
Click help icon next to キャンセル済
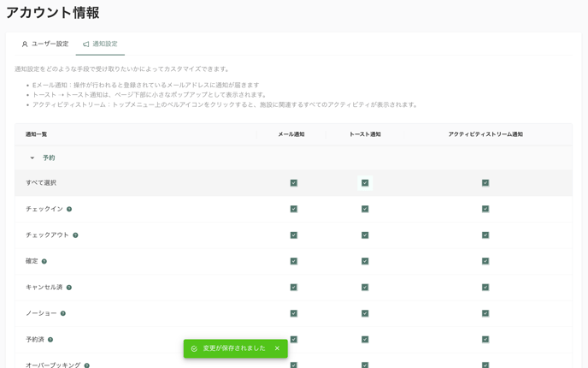point(69,288)
